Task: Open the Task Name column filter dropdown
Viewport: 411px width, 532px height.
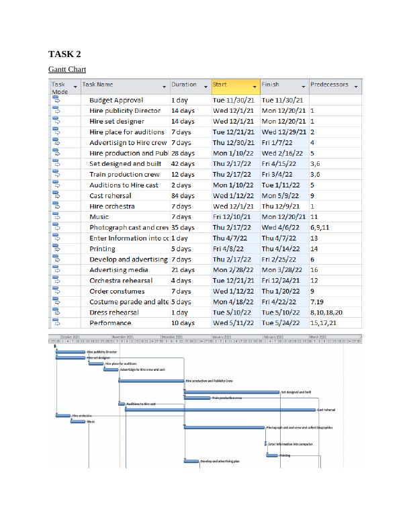Action: (x=164, y=87)
